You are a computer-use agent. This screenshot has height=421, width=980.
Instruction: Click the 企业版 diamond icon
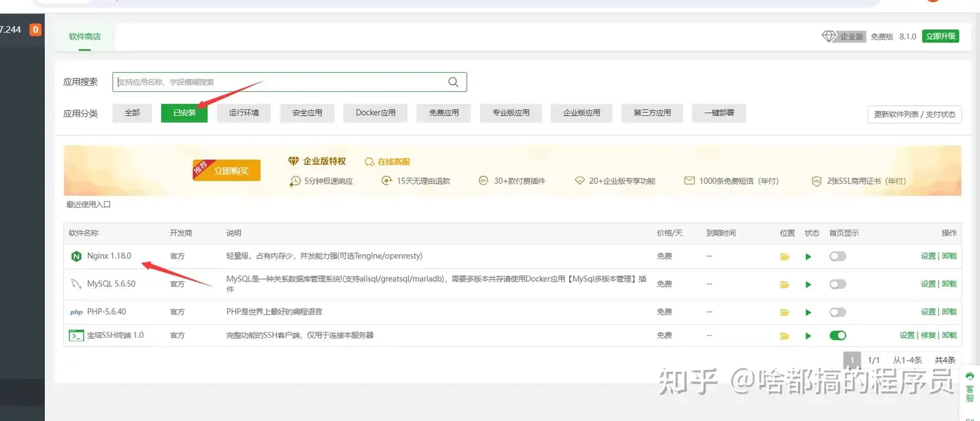pos(828,36)
